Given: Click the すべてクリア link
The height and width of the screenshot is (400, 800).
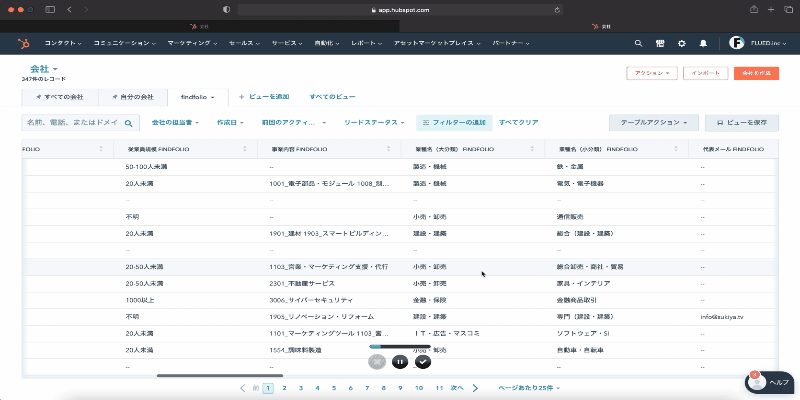Looking at the screenshot, I should tap(519, 122).
